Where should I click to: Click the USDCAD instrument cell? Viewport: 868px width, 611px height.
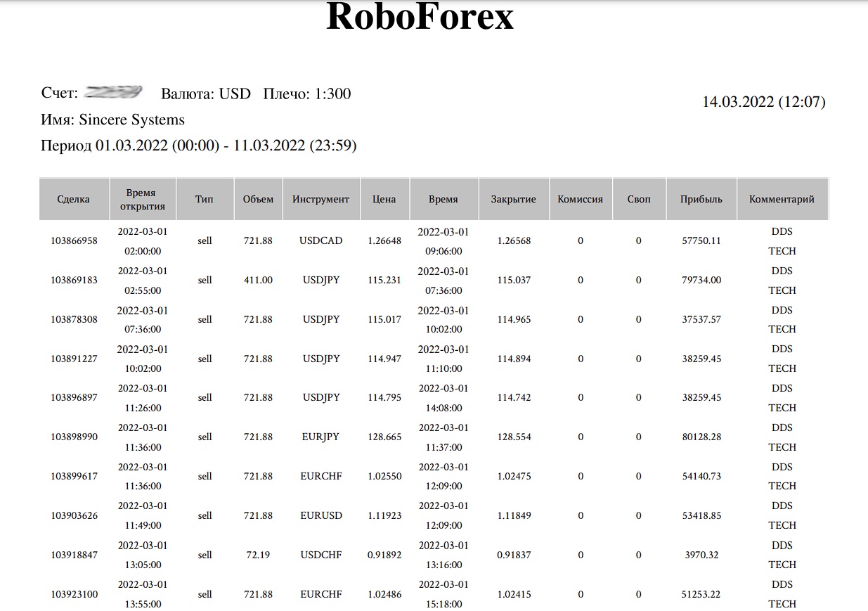point(320,241)
